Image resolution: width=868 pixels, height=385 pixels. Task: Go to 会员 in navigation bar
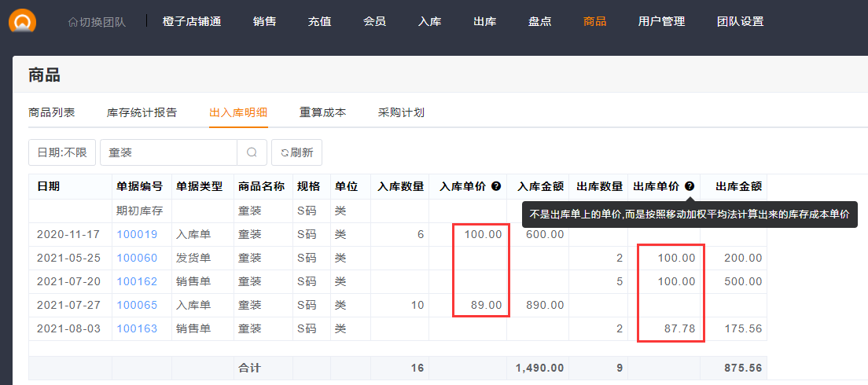click(x=375, y=21)
